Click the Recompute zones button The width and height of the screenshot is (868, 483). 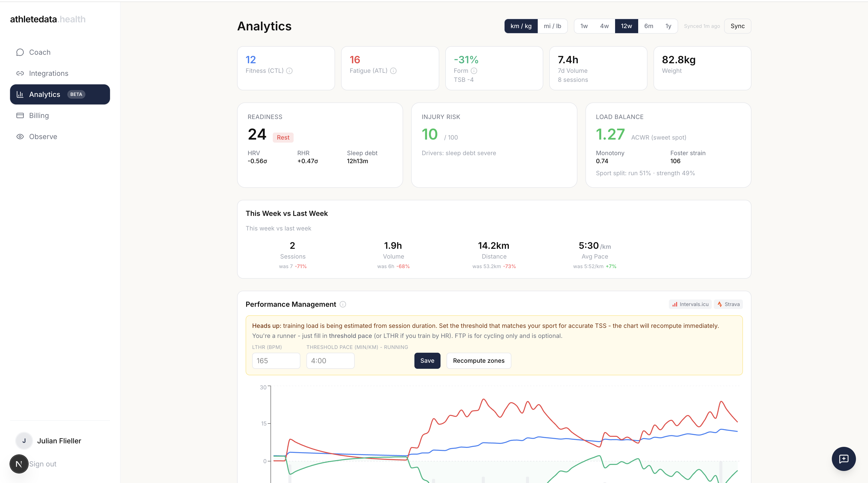[x=478, y=361]
